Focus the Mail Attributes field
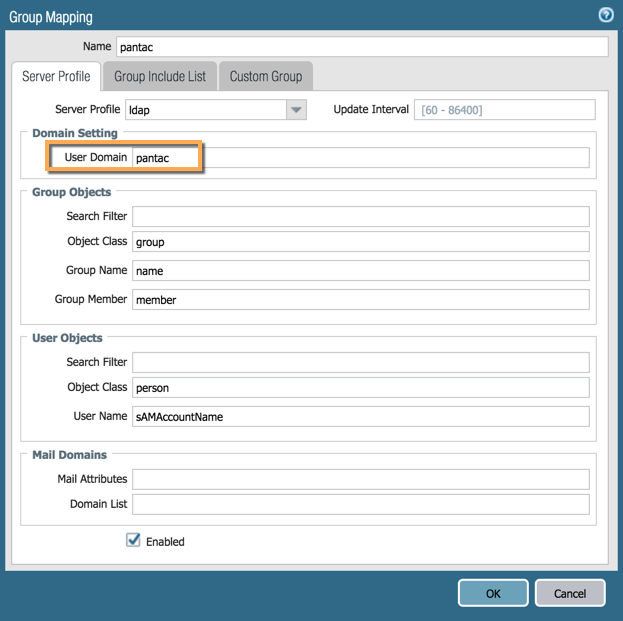The image size is (623, 621). (x=361, y=479)
